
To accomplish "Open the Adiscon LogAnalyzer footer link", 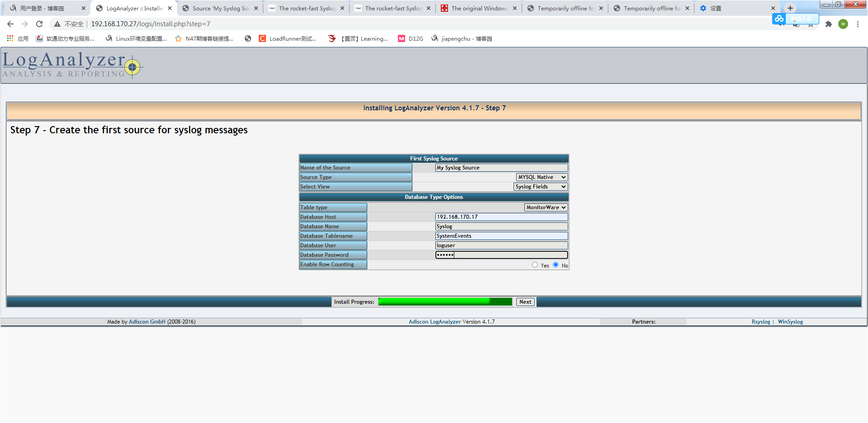I will (435, 322).
